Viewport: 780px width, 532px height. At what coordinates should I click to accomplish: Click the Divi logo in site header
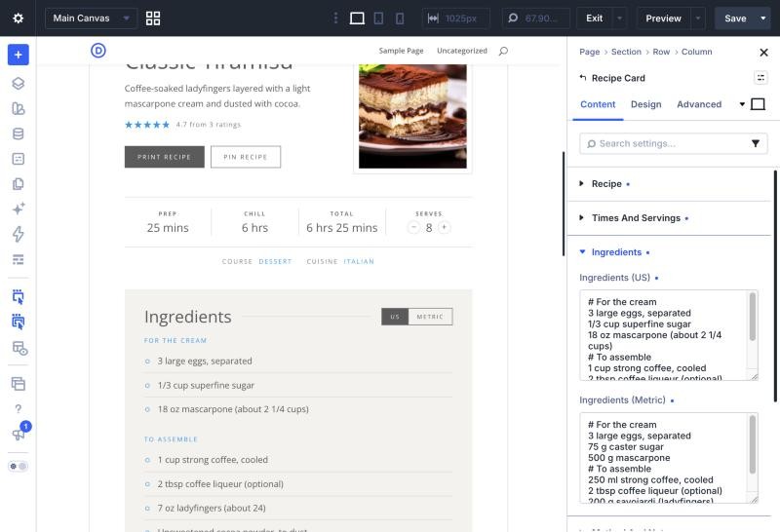(98, 51)
